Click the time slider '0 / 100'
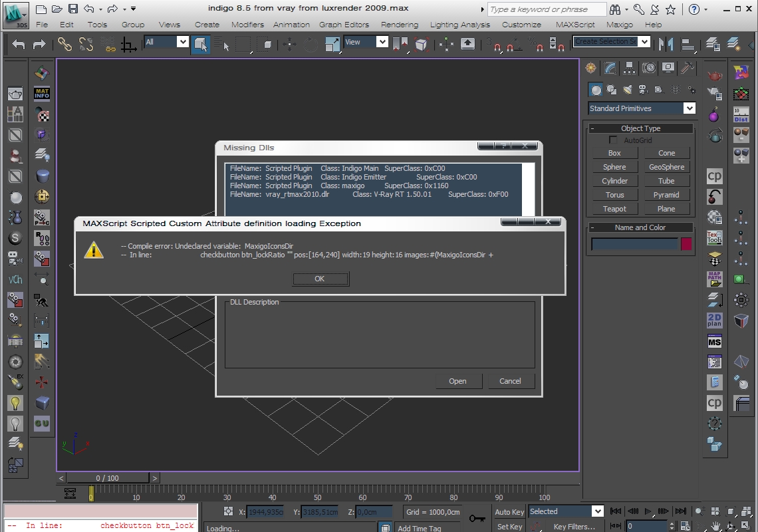 (107, 478)
